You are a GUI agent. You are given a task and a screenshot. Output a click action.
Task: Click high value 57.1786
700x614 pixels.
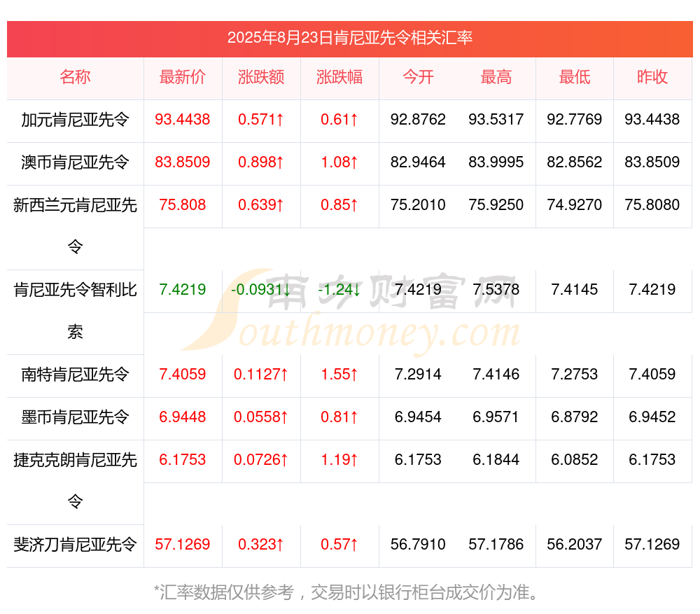496,544
